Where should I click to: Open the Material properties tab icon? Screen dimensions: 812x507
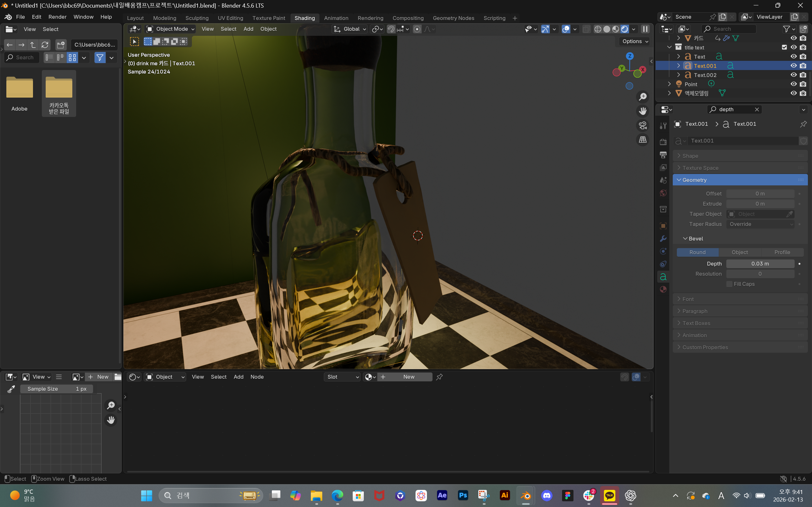tap(663, 290)
